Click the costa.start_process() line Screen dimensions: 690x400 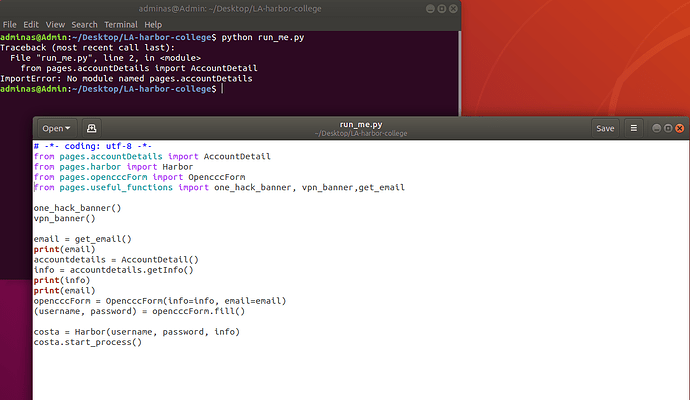click(x=88, y=342)
